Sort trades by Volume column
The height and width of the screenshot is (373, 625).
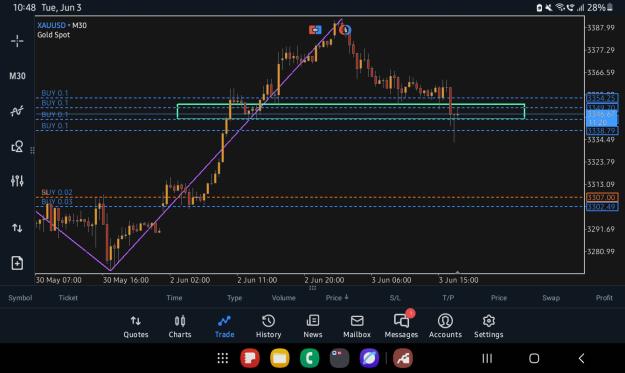click(283, 298)
